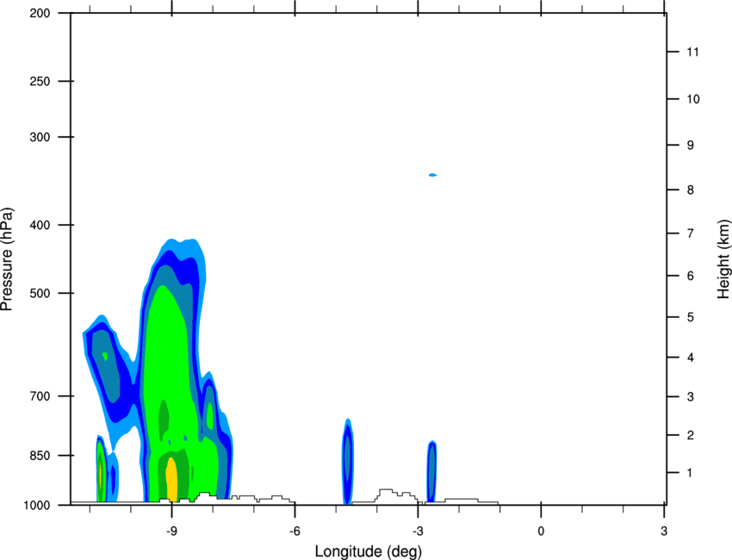
Task: Click the 500 pressure tick label
Action: tap(40, 293)
